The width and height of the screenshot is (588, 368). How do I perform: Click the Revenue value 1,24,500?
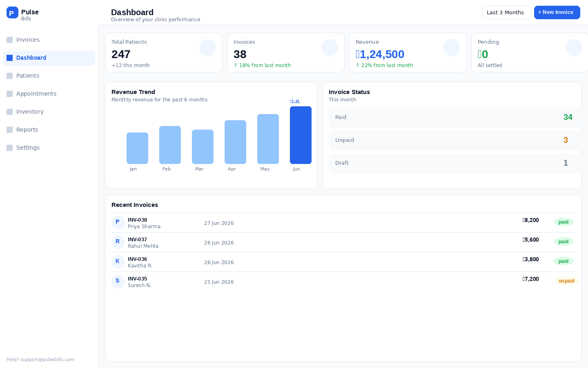pos(380,54)
